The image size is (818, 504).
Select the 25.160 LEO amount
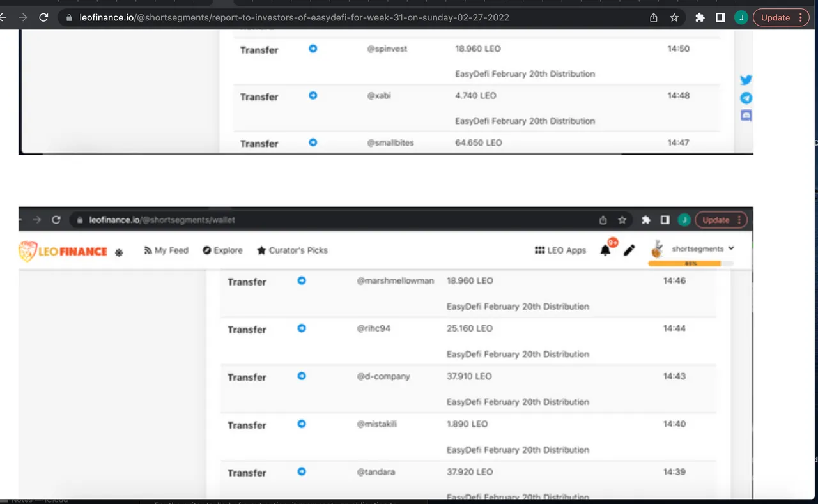tap(470, 328)
